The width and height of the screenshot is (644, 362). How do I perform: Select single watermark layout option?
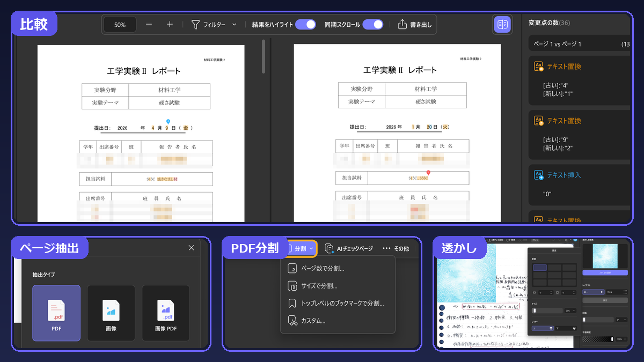[x=594, y=292]
